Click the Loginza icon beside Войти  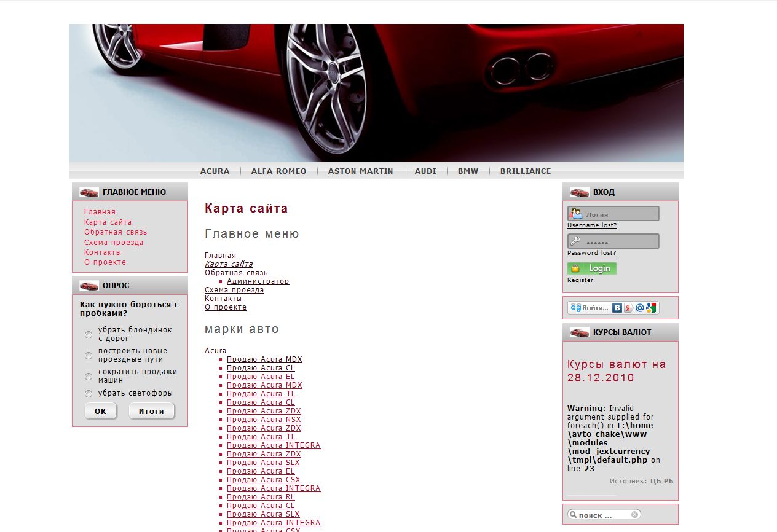(x=575, y=308)
